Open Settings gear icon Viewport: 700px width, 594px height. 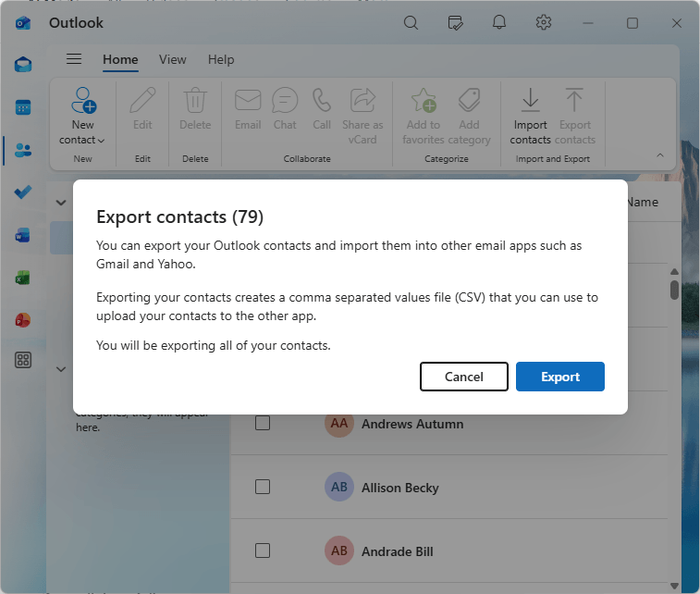tap(544, 22)
